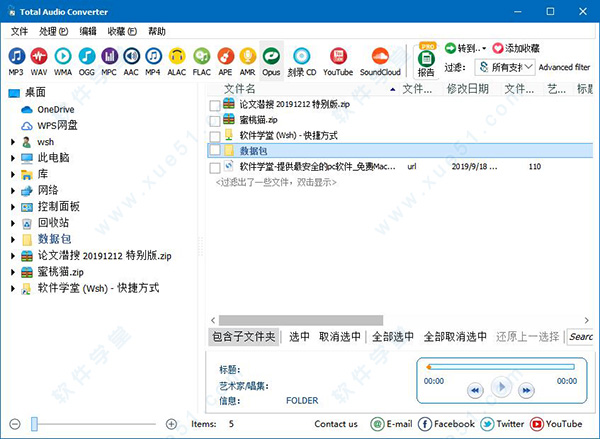Open the 刻录 CD burn tool

coord(302,61)
